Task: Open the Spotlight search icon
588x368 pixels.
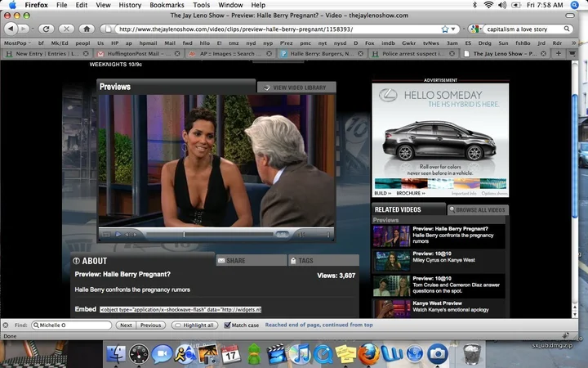Action: coord(574,5)
